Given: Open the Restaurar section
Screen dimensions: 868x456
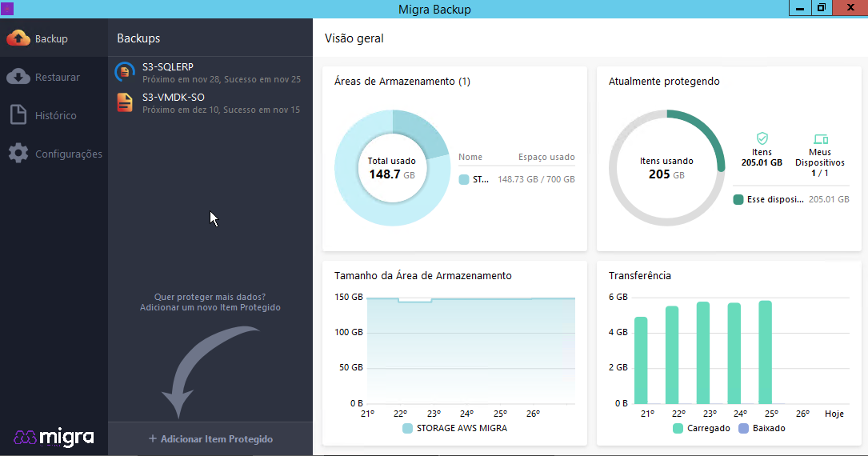Looking at the screenshot, I should 57,78.
